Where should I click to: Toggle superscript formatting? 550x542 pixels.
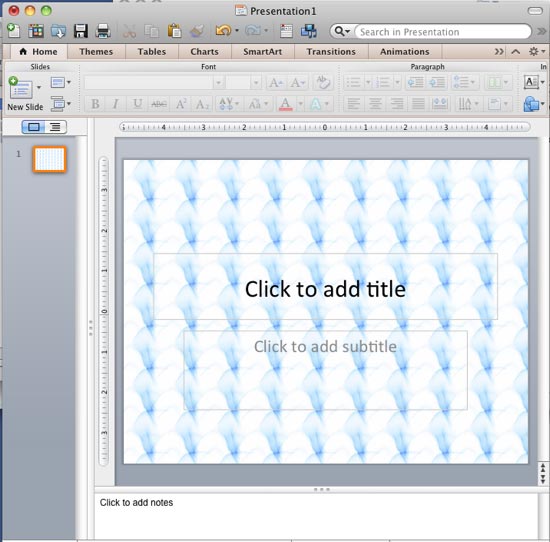pos(181,104)
